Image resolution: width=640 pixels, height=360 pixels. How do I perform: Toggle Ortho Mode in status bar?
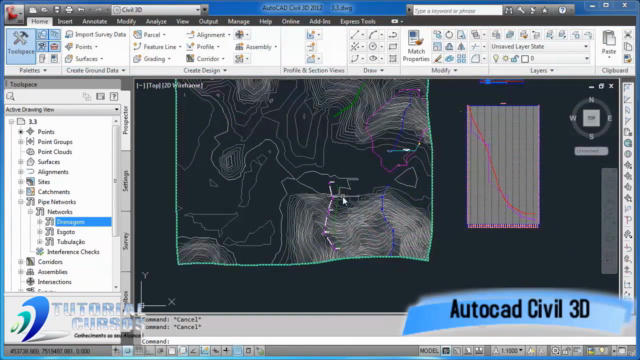pos(150,351)
